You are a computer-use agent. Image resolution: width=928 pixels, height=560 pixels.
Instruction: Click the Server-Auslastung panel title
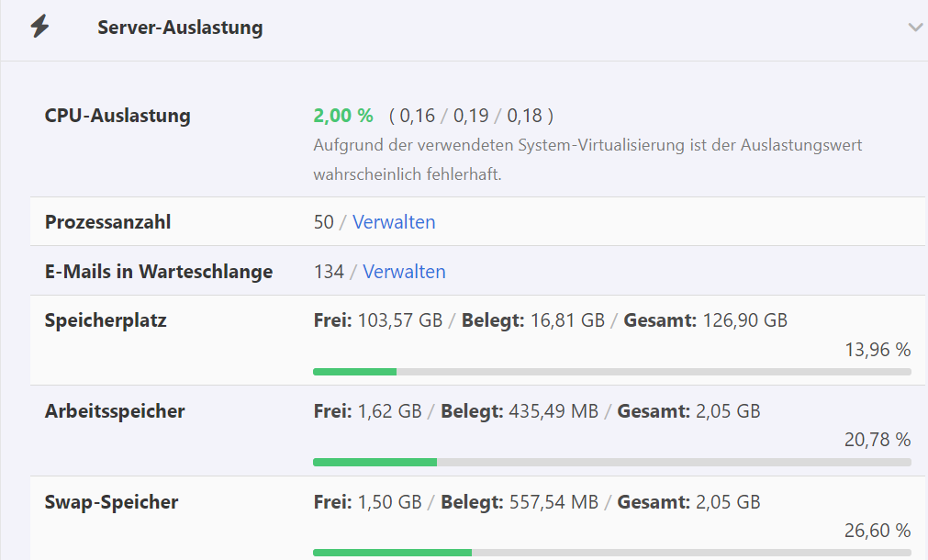(180, 28)
